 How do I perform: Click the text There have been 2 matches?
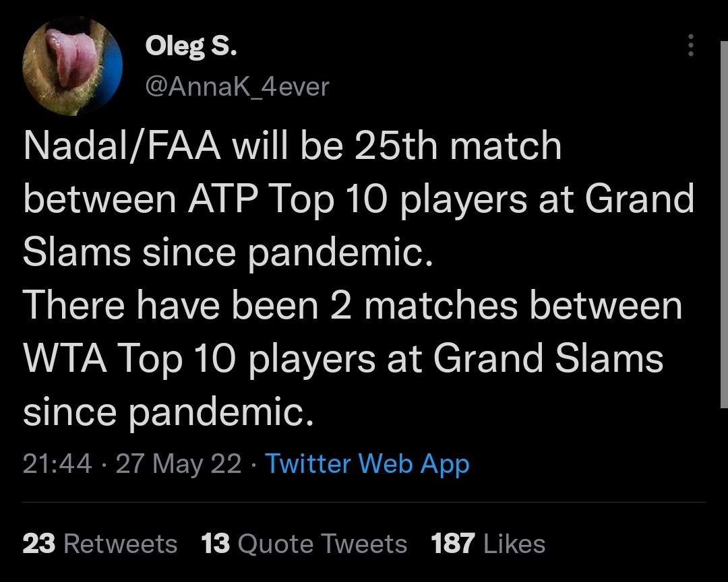270,305
